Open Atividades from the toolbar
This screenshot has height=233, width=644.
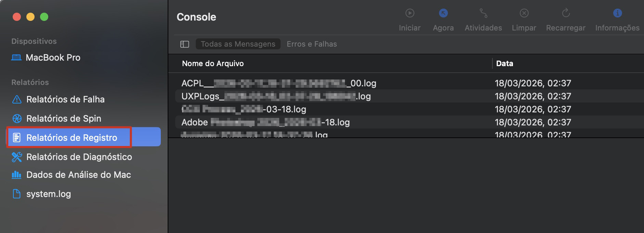[483, 14]
